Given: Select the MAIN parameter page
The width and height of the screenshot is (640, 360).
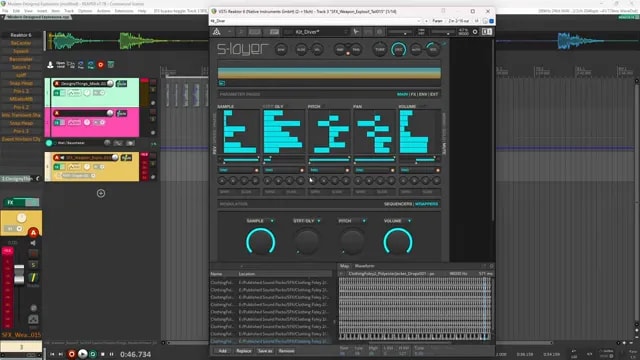Looking at the screenshot, I should click(x=402, y=94).
